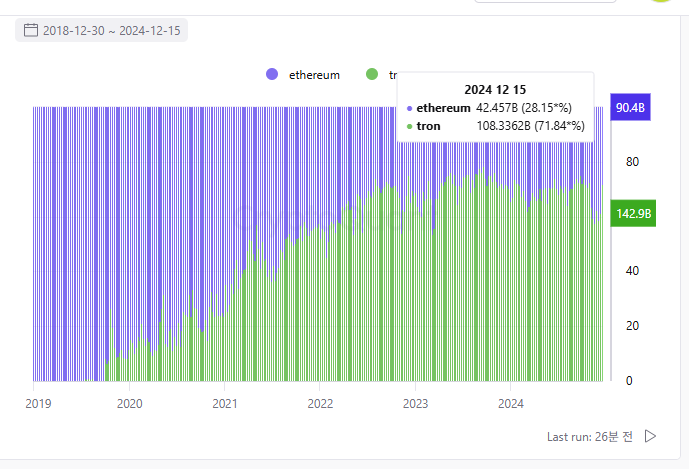This screenshot has height=469, width=689.
Task: Click the run query play icon
Action: coord(650,436)
